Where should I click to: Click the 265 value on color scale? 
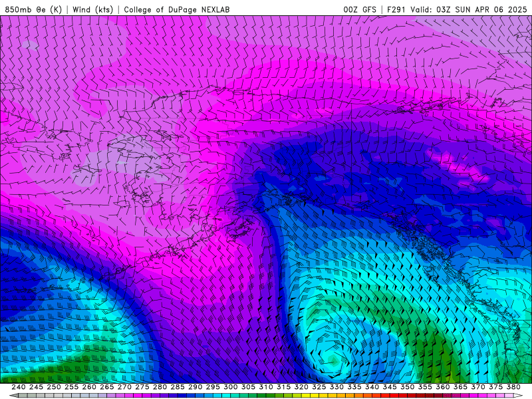point(106,387)
